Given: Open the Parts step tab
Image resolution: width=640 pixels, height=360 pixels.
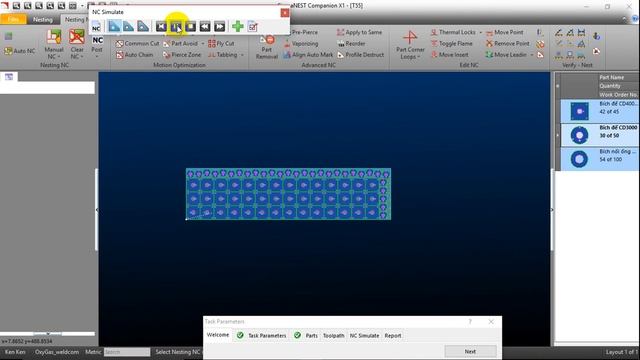Looking at the screenshot, I should [x=306, y=336].
